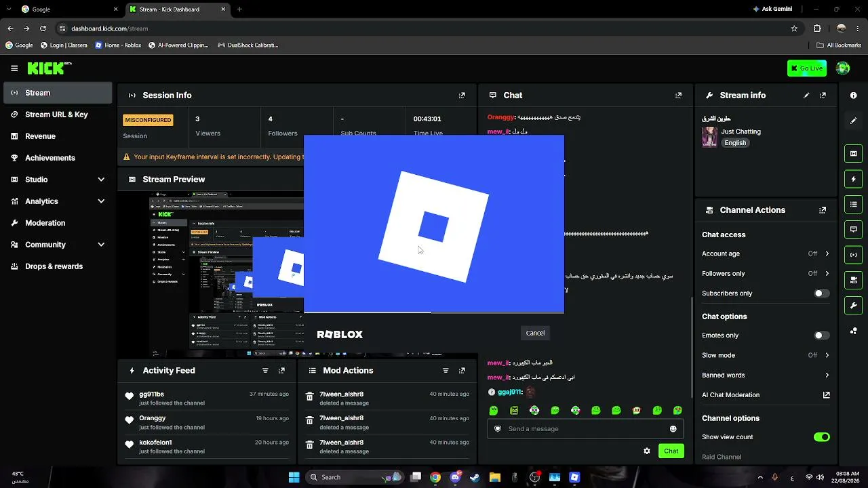This screenshot has width=868, height=488.
Task: Open the info icon in right rail
Action: (x=854, y=96)
